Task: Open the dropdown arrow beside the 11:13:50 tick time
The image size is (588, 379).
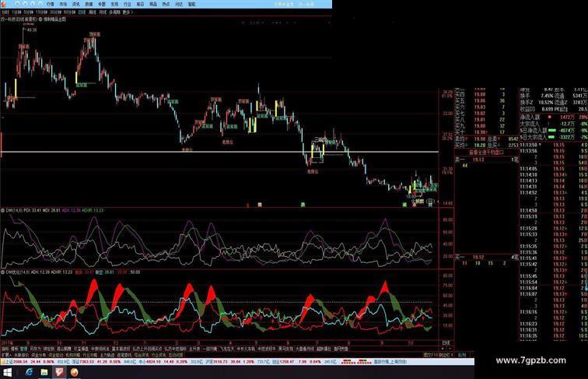Action: click(541, 145)
